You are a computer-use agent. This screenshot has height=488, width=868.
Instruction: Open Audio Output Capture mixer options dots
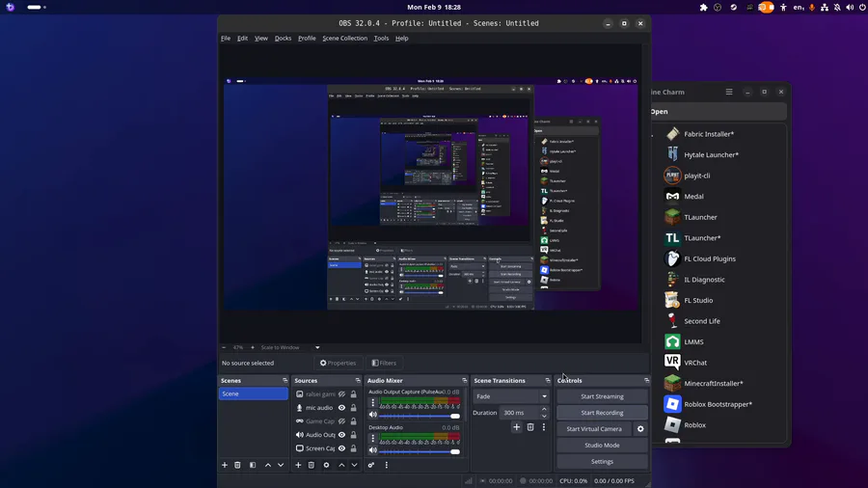click(372, 402)
